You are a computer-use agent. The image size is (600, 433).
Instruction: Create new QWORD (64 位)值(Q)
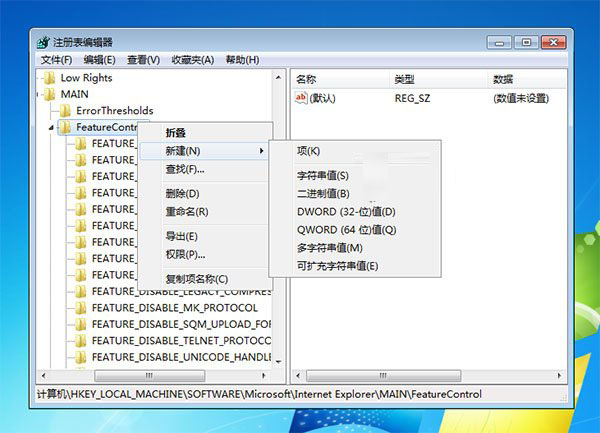[x=355, y=230]
